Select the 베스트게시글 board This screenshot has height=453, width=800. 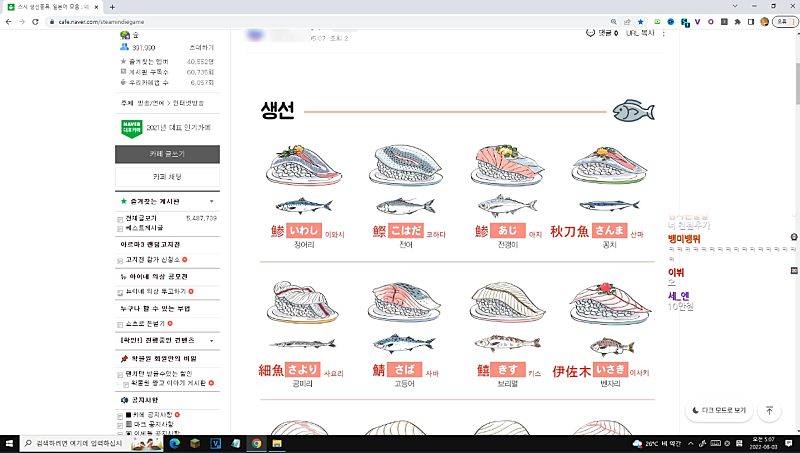[x=144, y=229]
